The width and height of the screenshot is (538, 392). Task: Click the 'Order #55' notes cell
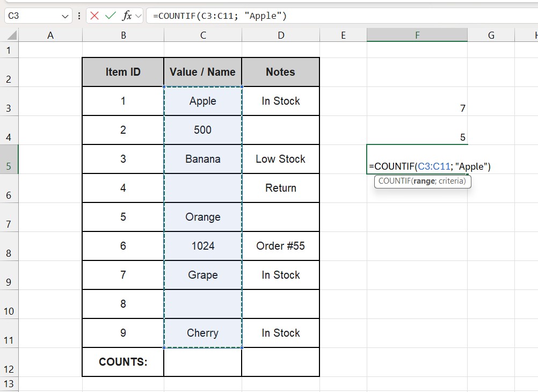pos(280,246)
